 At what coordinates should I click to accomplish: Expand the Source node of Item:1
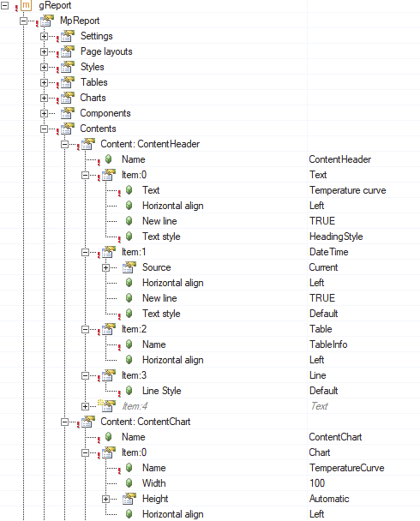[x=105, y=267]
